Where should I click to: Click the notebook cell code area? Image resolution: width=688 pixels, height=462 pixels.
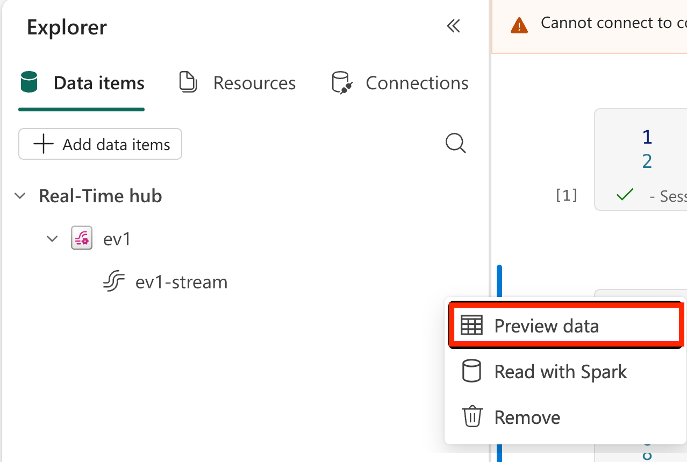(x=660, y=150)
